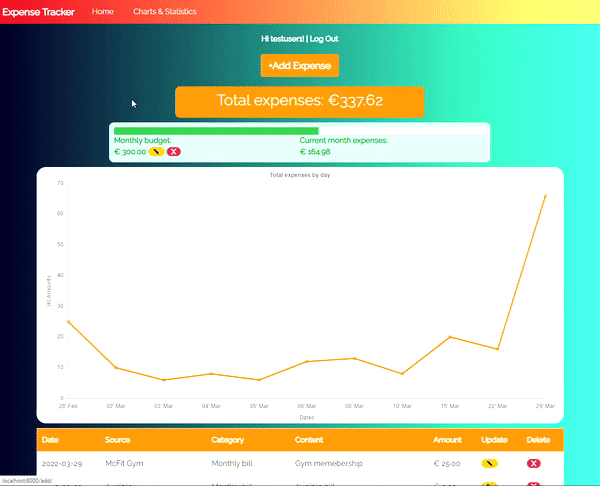Click the Monthly budget label
The height and width of the screenshot is (486, 600).
coord(142,140)
